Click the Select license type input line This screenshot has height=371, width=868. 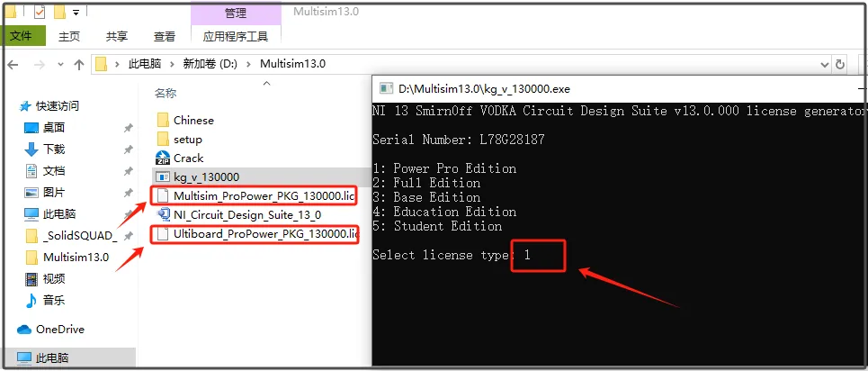click(452, 255)
